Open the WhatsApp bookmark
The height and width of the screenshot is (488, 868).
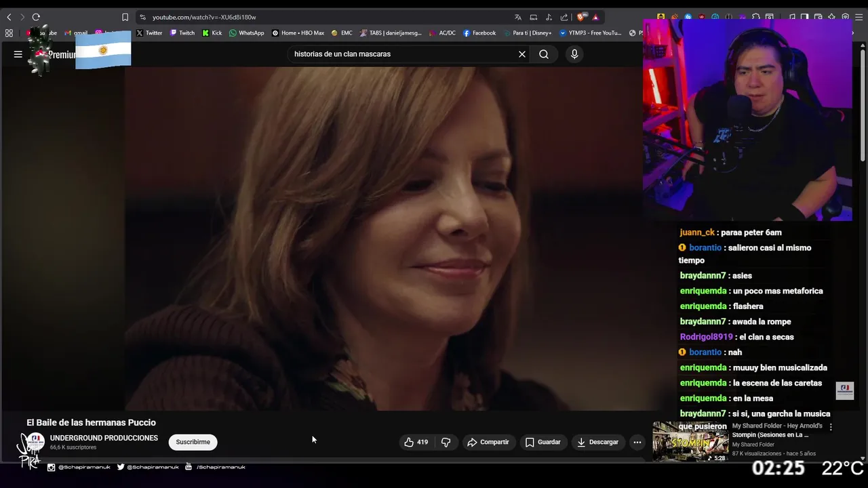pos(247,33)
